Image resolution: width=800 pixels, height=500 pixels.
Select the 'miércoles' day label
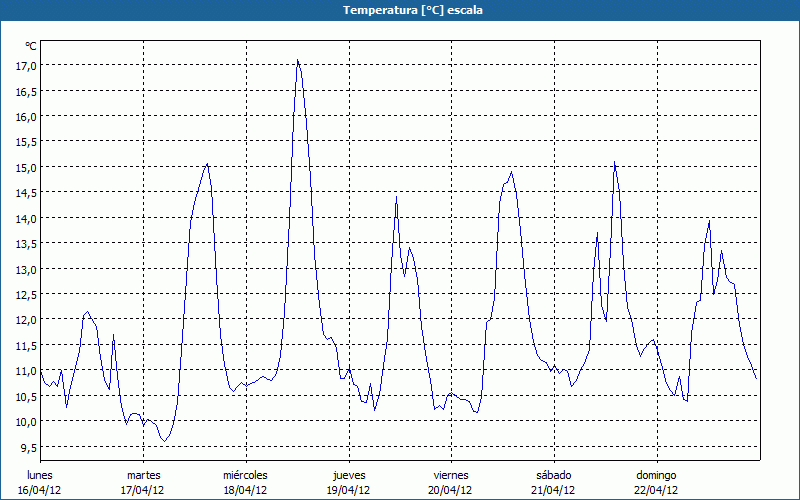click(x=245, y=475)
